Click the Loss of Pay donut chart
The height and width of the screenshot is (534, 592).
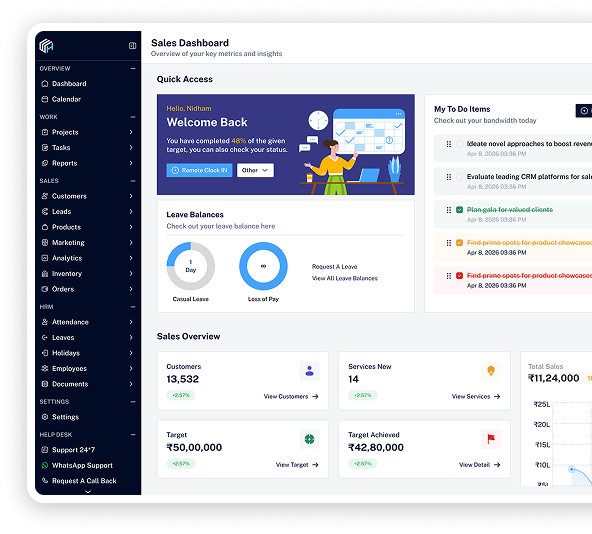263,266
